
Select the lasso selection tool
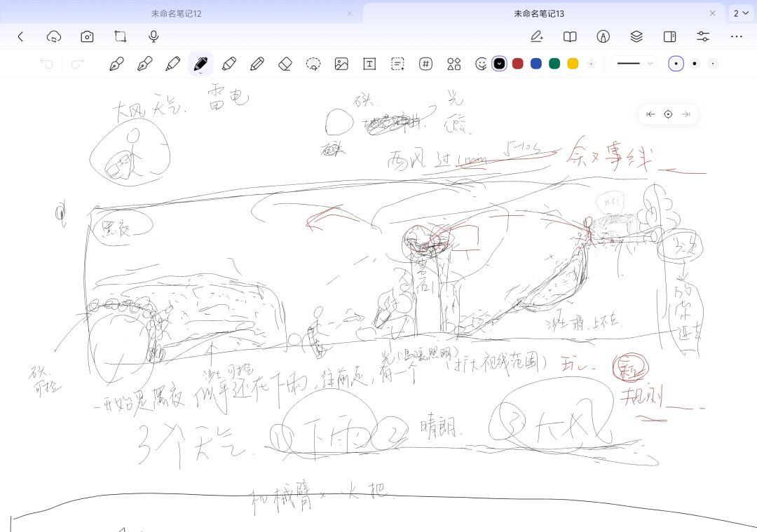[x=313, y=64]
